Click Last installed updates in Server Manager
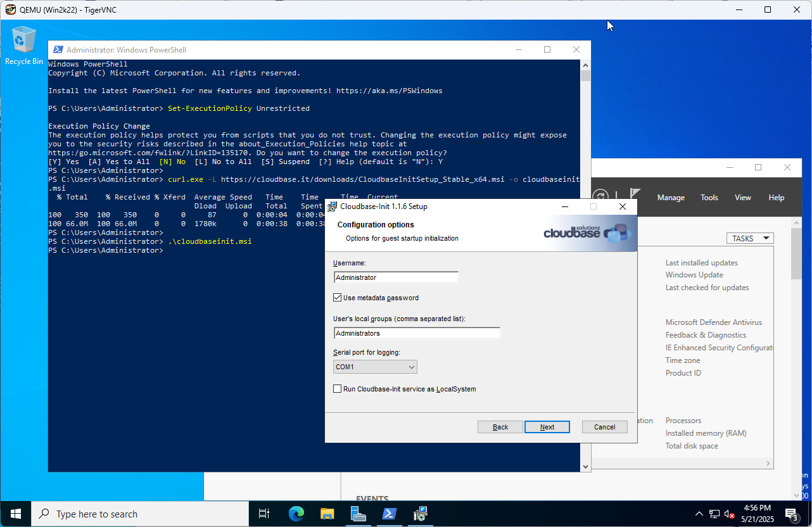The width and height of the screenshot is (812, 527). click(702, 263)
